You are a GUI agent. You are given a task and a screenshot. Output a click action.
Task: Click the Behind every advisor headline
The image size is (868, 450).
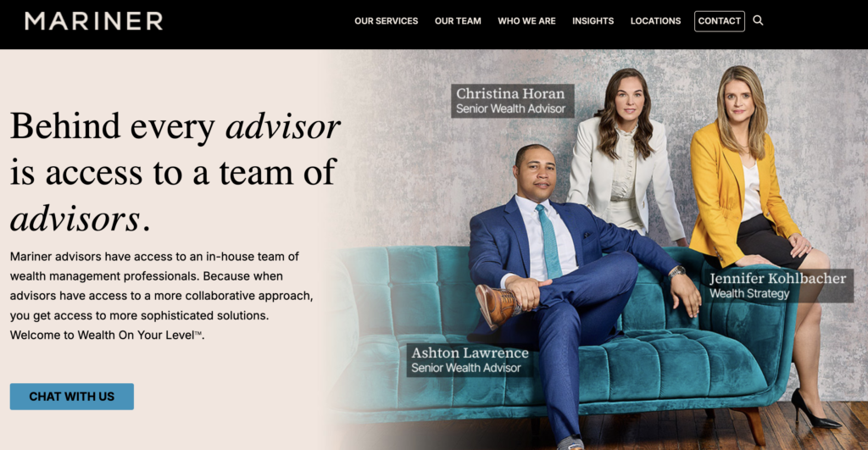click(x=175, y=172)
